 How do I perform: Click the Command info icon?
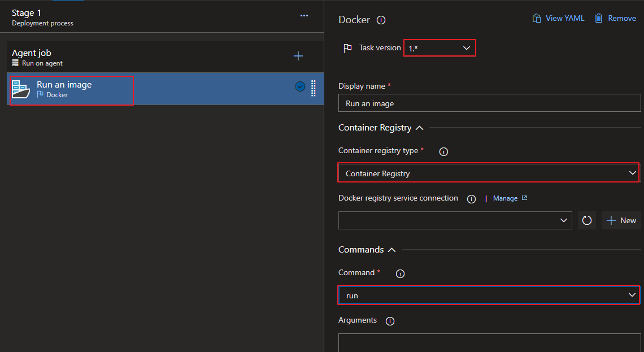coord(400,273)
